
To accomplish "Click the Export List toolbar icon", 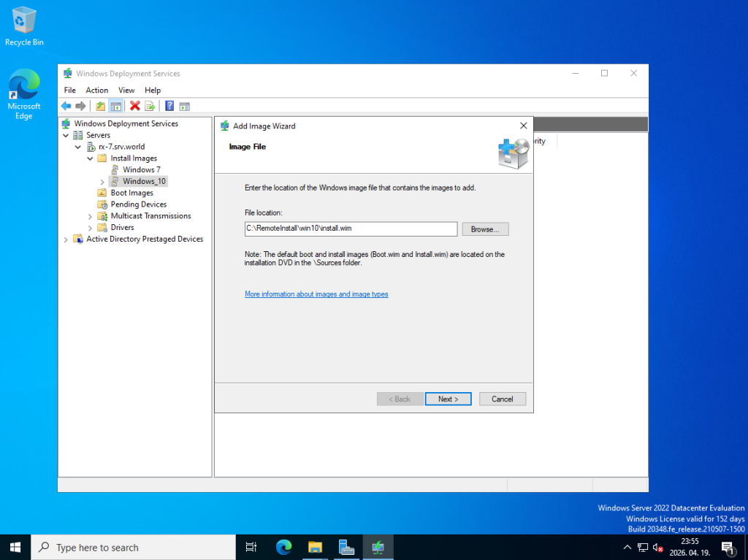I will (x=150, y=106).
